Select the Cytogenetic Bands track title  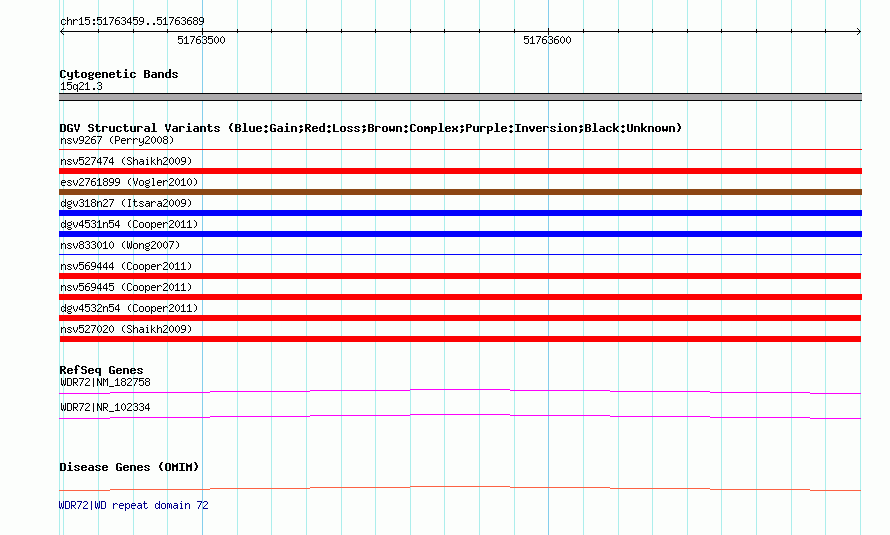pyautogui.click(x=119, y=74)
